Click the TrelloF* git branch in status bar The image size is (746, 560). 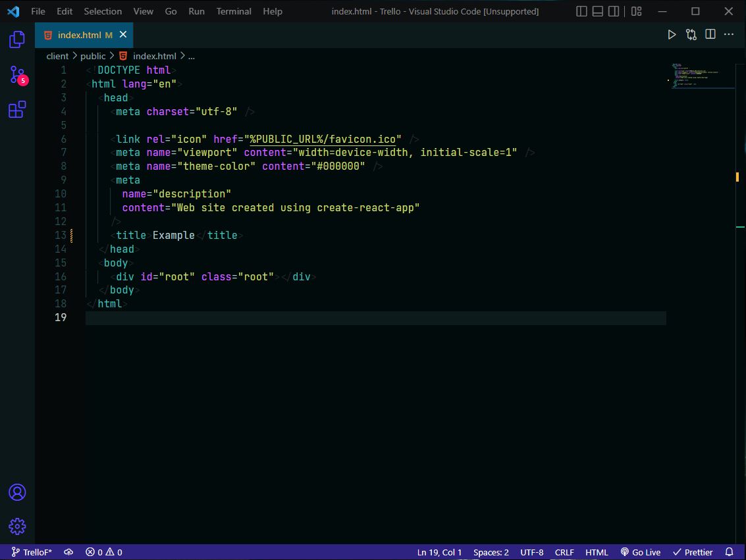coord(32,552)
